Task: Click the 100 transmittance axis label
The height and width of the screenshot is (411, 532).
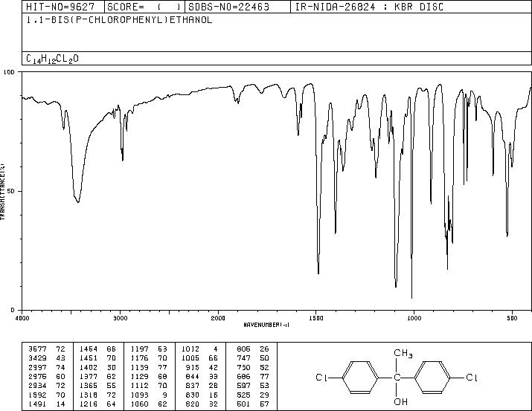Action: tap(9, 72)
